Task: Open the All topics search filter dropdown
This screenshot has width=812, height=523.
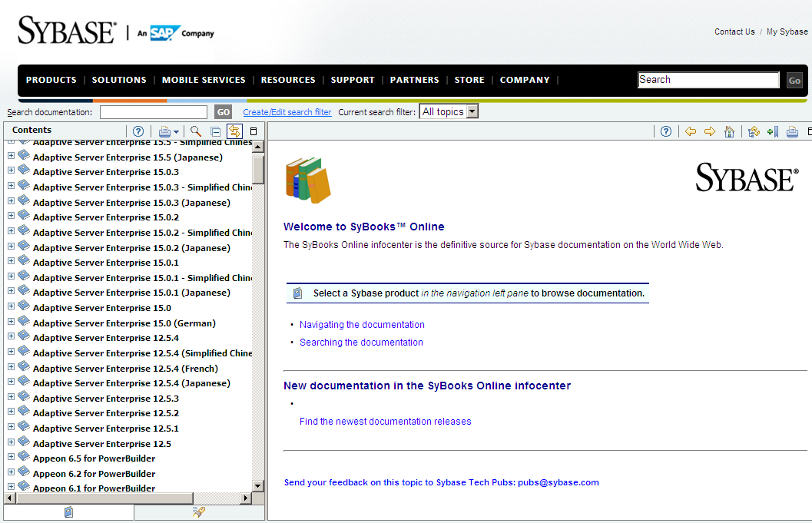Action: click(449, 111)
